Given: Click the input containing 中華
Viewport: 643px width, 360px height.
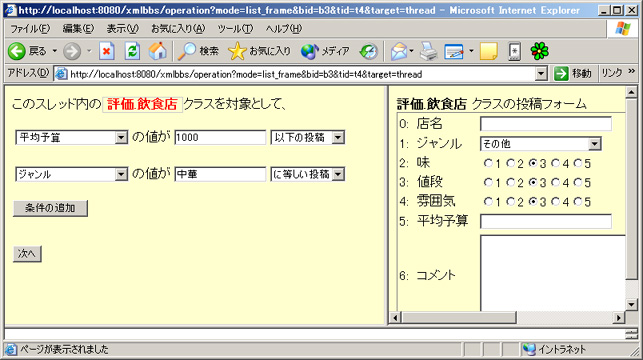Looking at the screenshot, I should pos(220,174).
